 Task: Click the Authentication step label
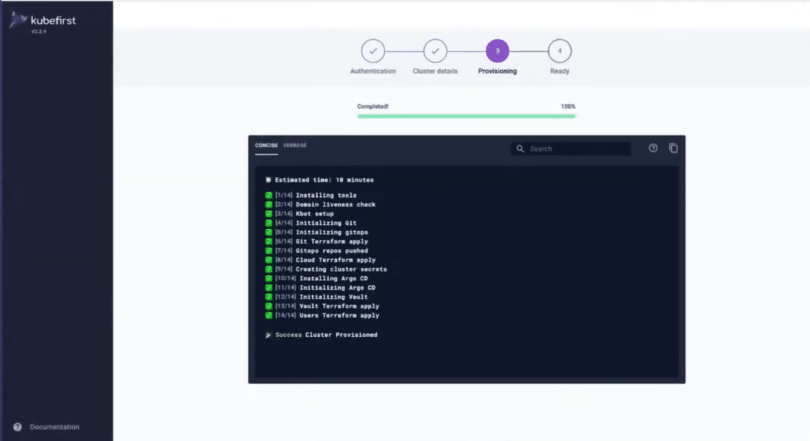coord(373,71)
